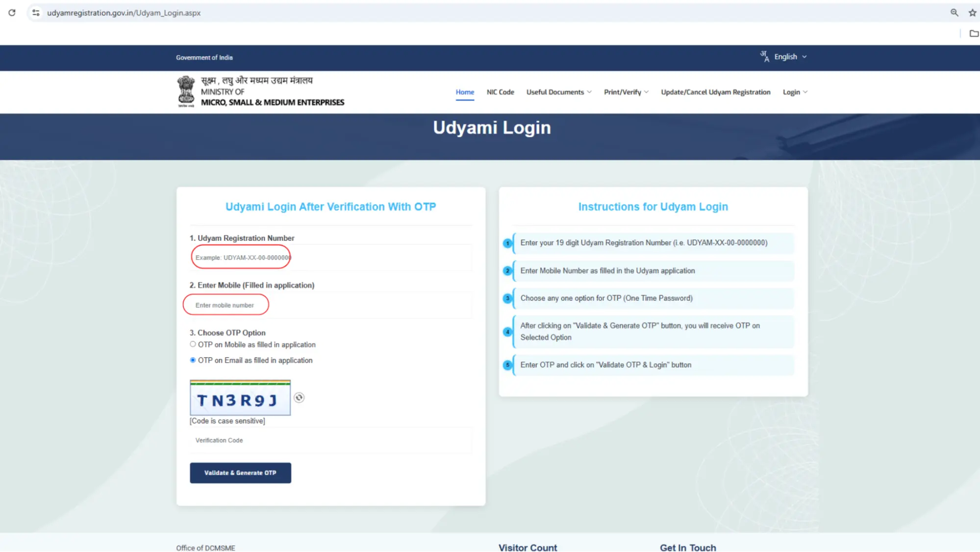Image resolution: width=980 pixels, height=552 pixels.
Task: Click the Verification Code input field
Action: [x=331, y=440]
